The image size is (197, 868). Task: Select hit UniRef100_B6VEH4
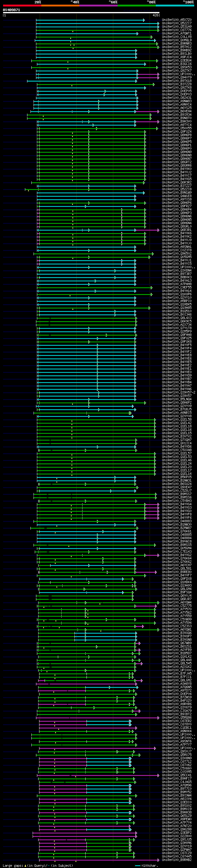tap(177, 111)
